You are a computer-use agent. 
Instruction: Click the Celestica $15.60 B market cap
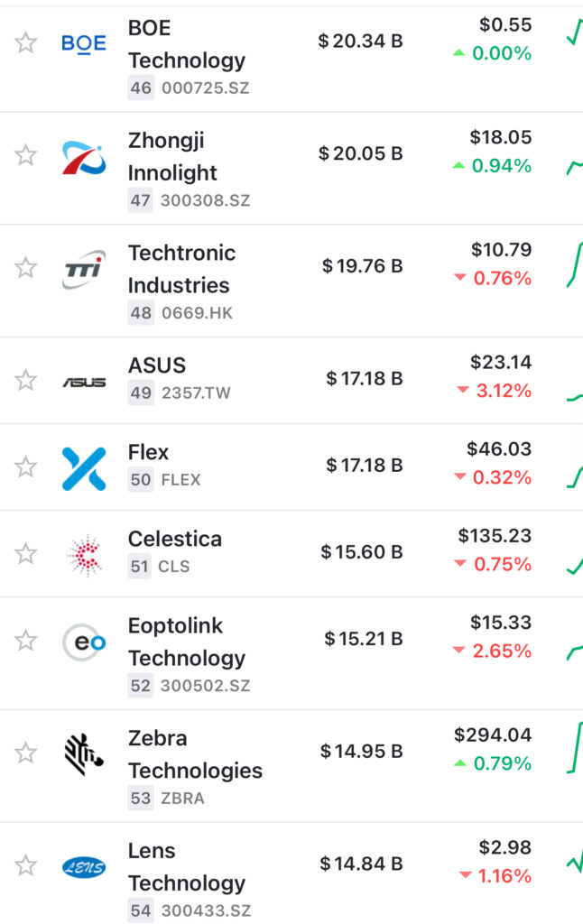click(x=361, y=552)
